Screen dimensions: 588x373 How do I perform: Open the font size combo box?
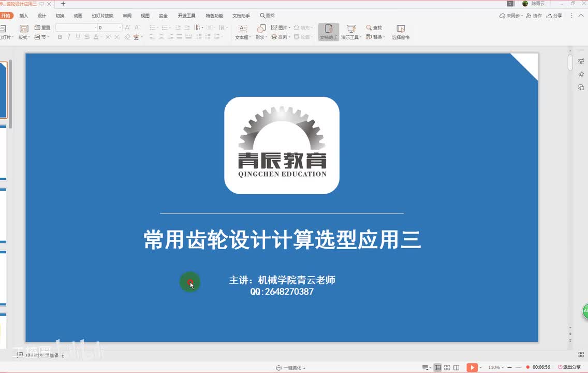point(110,27)
